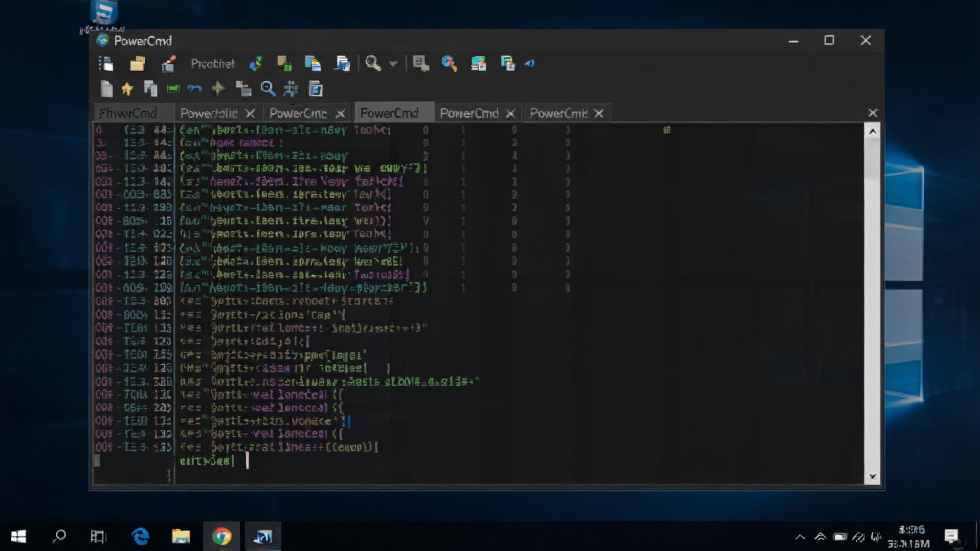Click the gray monitor icon after the separator
The image size is (980, 551).
(421, 63)
